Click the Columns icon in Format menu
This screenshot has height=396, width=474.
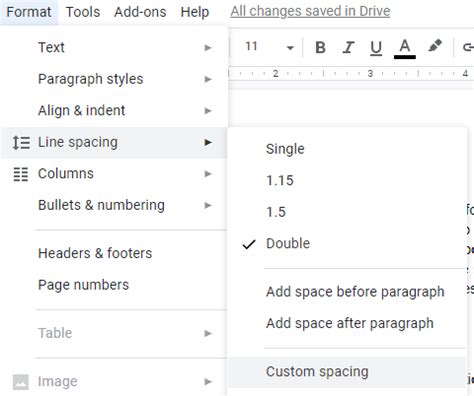point(21,174)
